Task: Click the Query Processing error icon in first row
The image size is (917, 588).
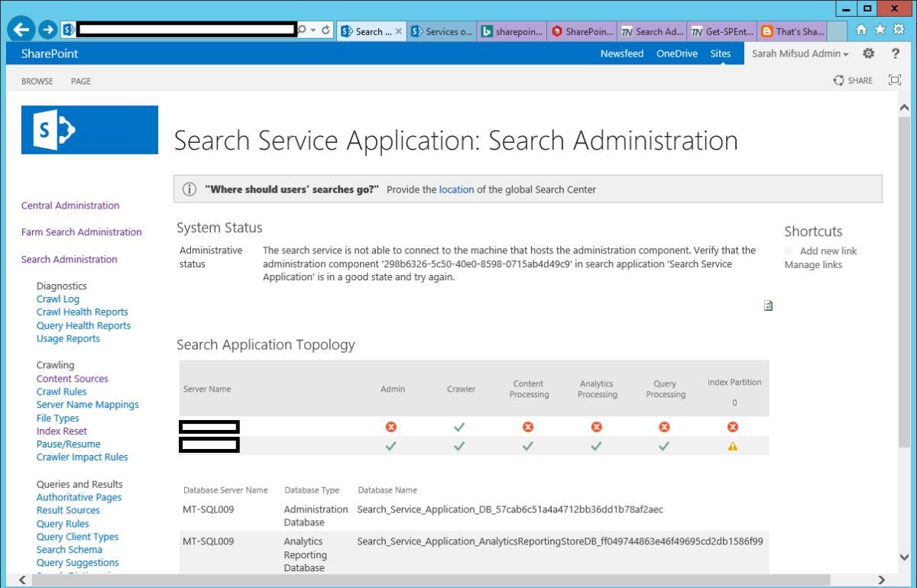Action: click(x=665, y=427)
